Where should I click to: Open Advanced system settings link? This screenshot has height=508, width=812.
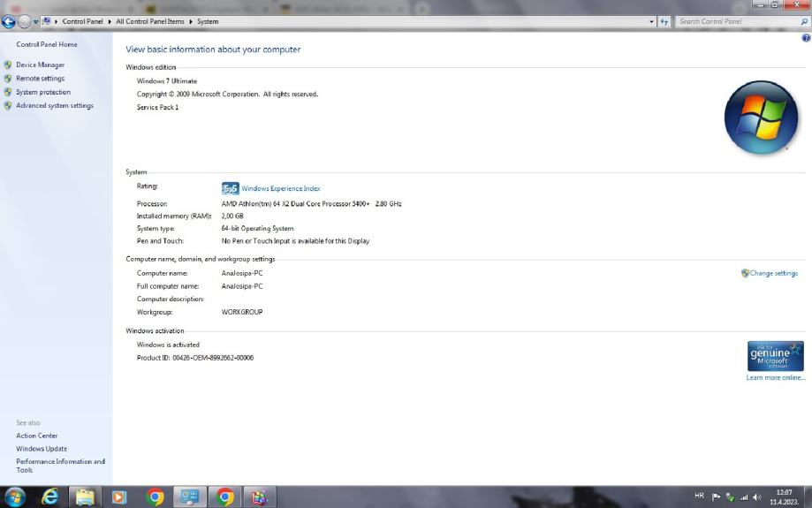55,106
